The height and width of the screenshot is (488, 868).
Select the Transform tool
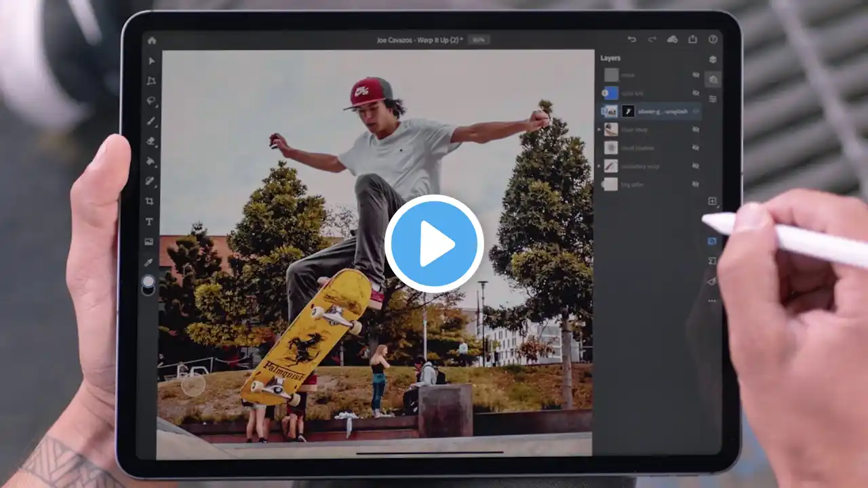click(151, 81)
